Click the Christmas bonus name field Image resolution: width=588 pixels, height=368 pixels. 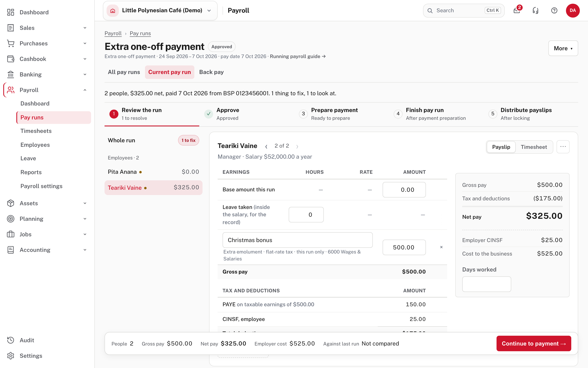coord(297,240)
